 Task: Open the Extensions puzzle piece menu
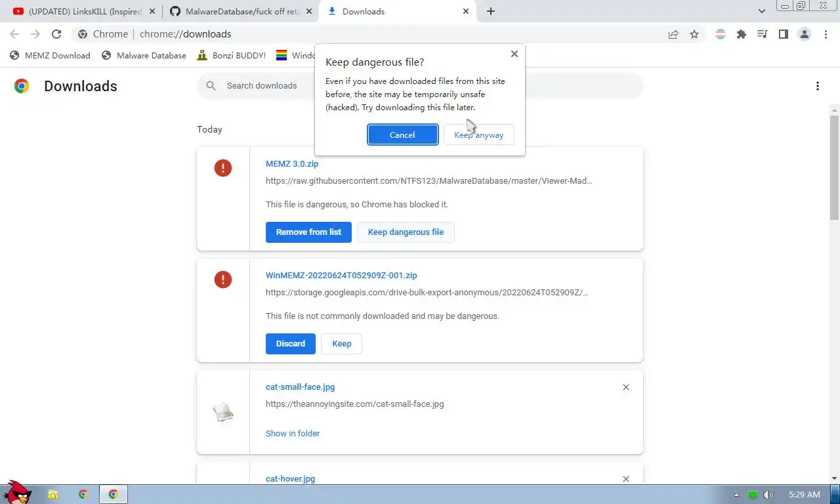pos(742,34)
